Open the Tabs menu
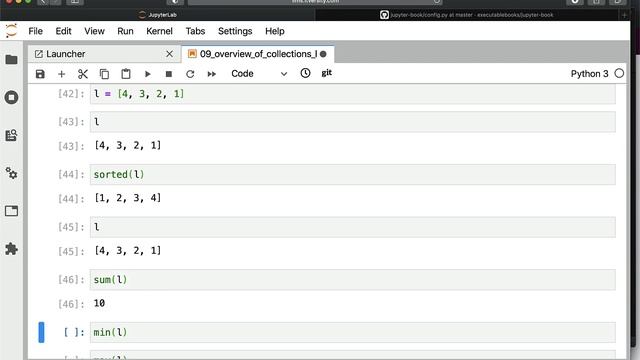Screen dimensions: 640x360 click(x=195, y=31)
